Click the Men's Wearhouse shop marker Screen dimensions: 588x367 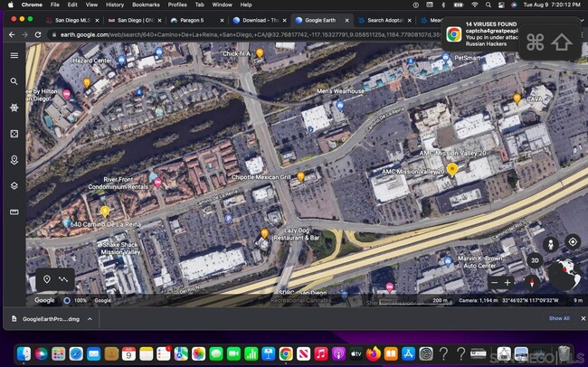coord(340,106)
